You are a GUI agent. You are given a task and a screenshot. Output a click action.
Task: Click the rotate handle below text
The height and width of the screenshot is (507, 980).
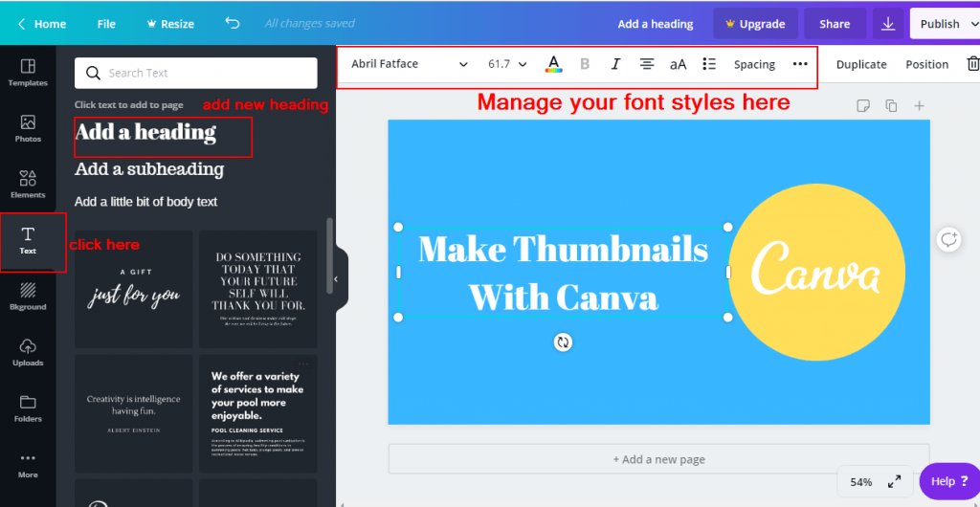click(563, 342)
